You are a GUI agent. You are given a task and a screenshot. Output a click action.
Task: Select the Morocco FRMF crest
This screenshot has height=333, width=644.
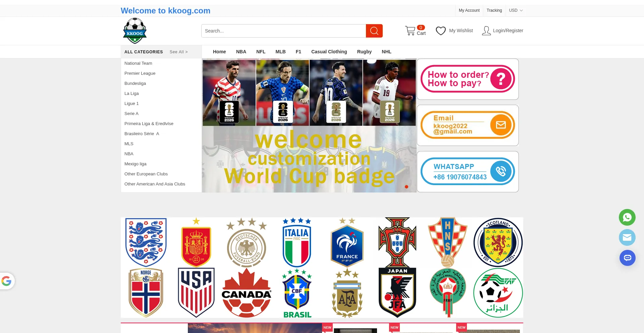[x=448, y=293]
